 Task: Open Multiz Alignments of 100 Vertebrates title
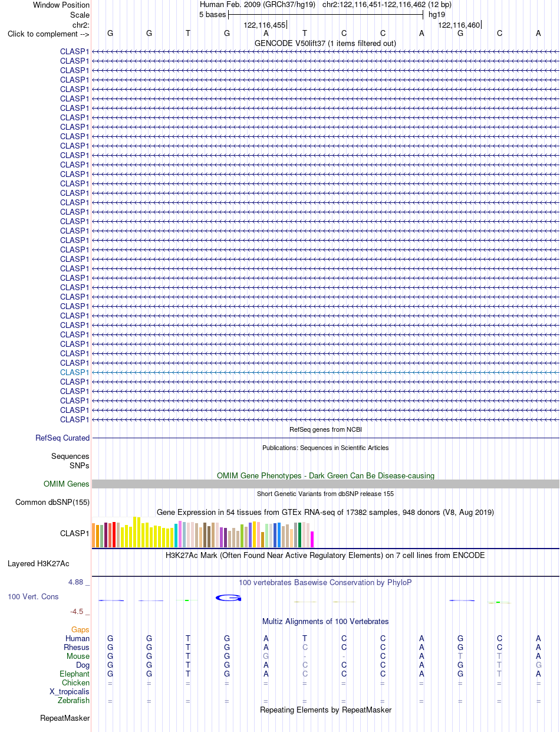325,622
